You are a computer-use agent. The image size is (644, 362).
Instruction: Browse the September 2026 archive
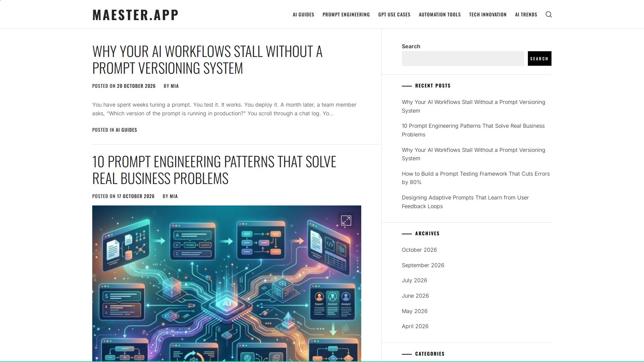[x=423, y=265]
